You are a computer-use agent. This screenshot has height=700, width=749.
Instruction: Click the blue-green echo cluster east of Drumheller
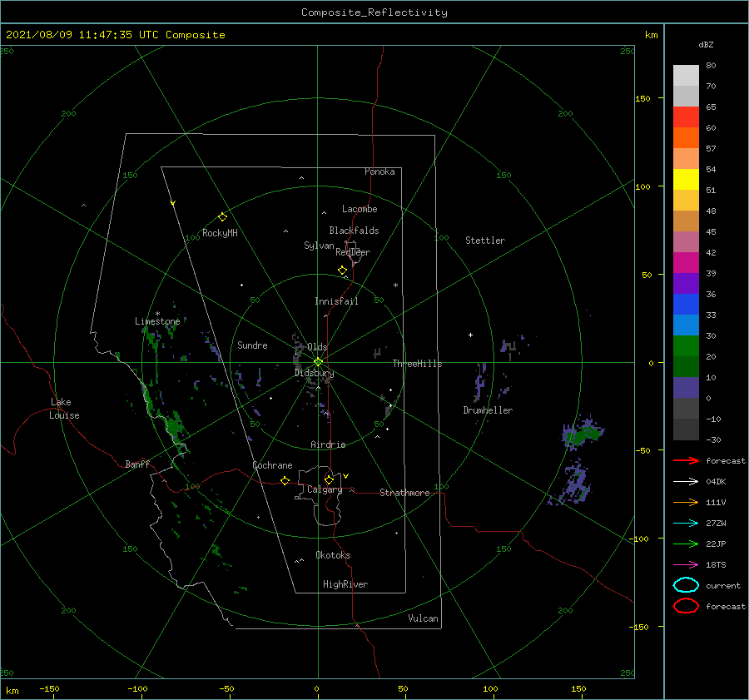pyautogui.click(x=583, y=434)
